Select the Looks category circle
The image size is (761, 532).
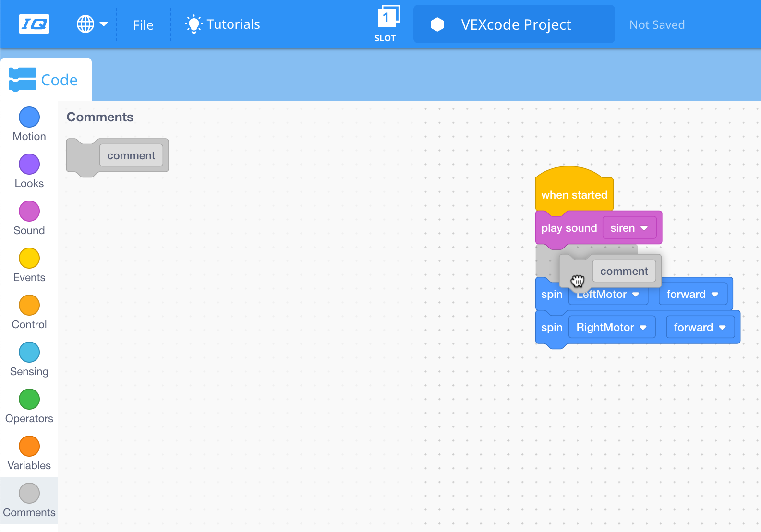point(29,164)
